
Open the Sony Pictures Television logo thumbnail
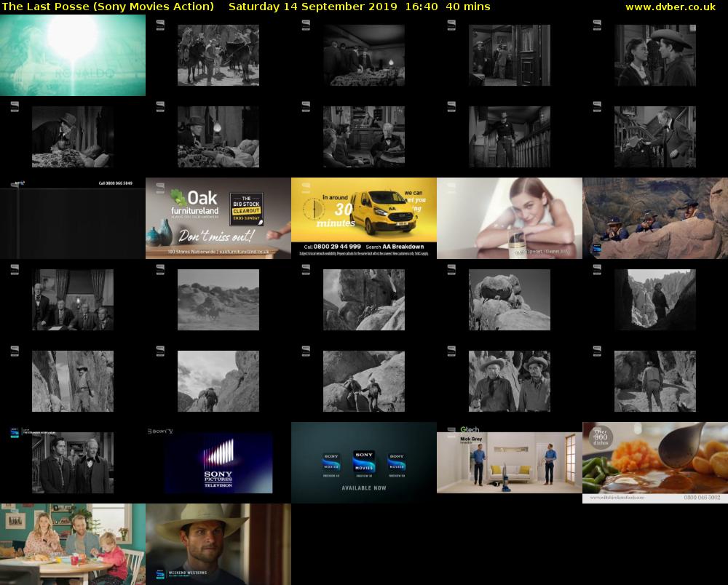218,463
